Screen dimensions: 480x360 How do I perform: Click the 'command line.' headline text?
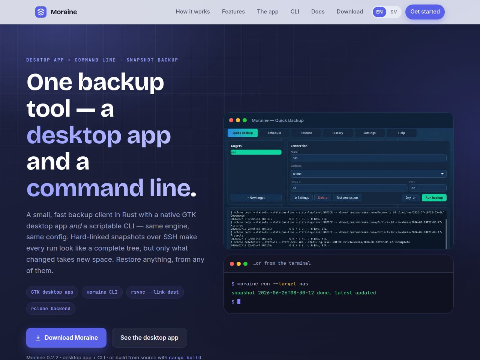[112, 188]
